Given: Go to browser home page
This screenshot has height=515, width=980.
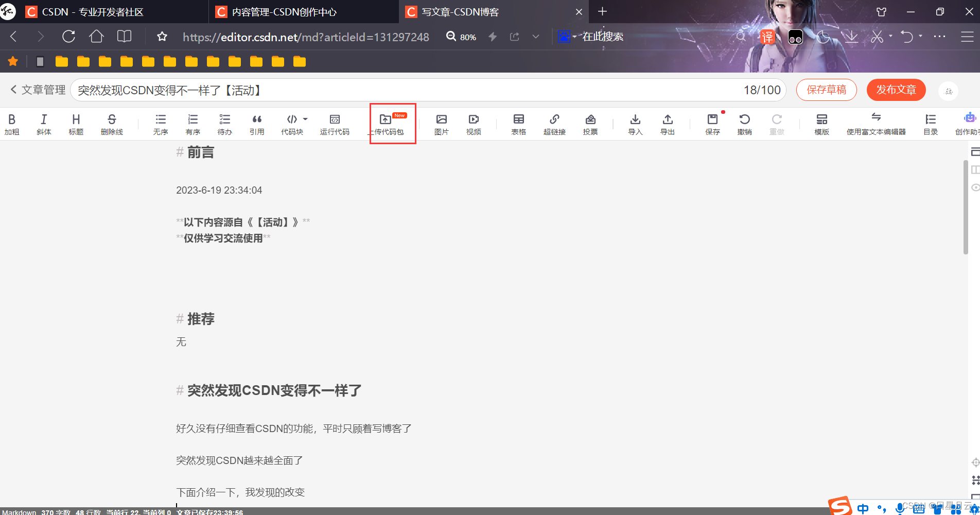Looking at the screenshot, I should click(x=96, y=37).
